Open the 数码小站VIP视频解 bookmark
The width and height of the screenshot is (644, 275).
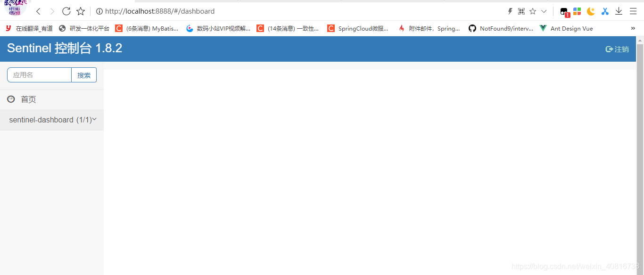point(218,28)
